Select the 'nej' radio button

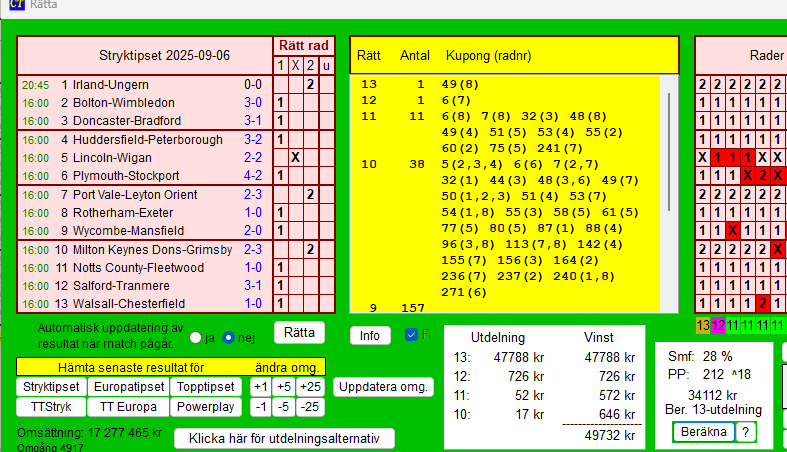228,337
